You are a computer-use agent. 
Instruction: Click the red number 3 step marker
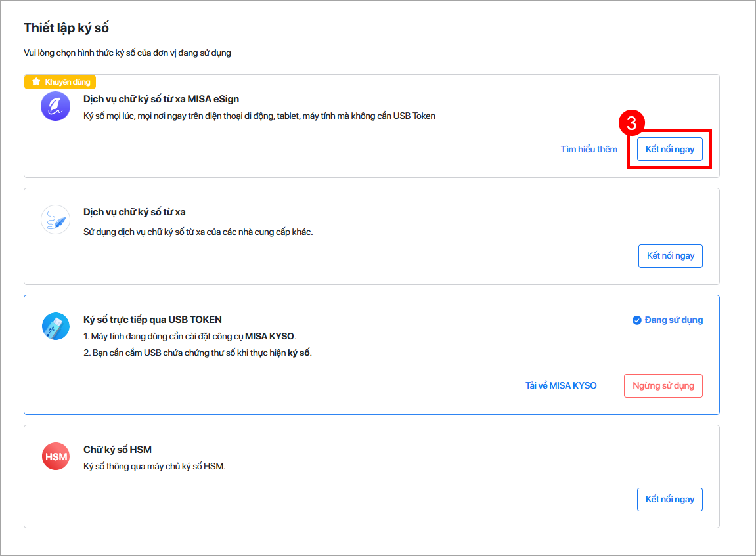click(x=631, y=123)
